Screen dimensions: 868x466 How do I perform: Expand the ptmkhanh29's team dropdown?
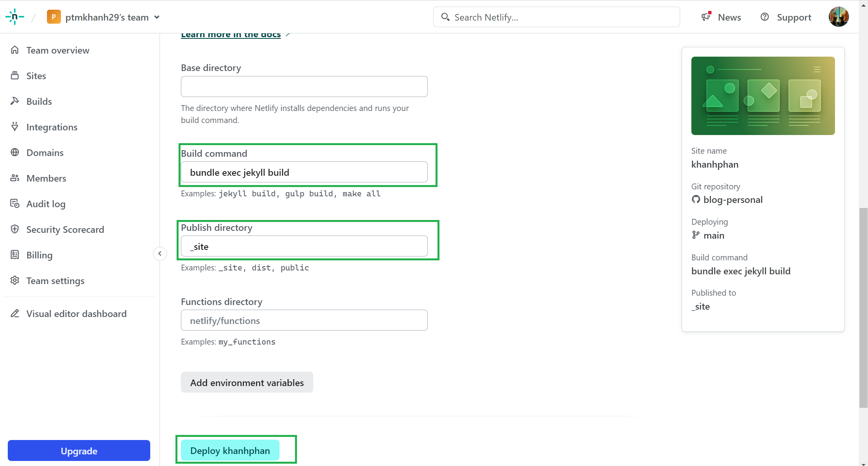pyautogui.click(x=157, y=17)
